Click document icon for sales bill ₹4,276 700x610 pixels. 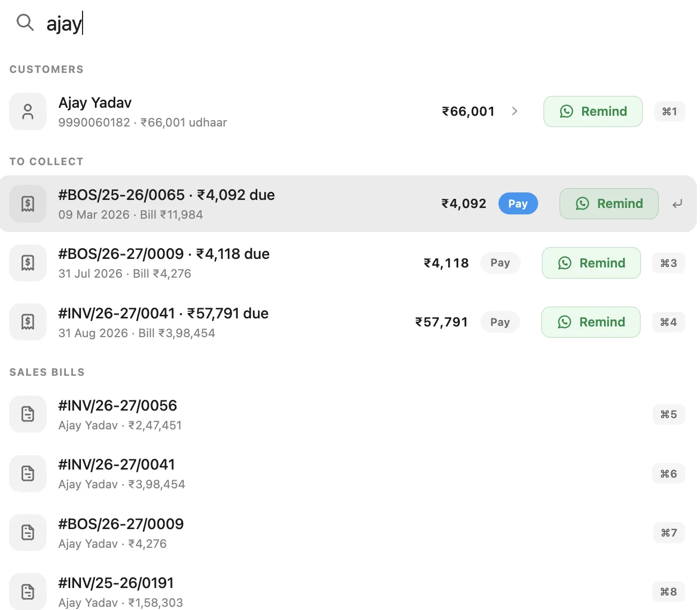pyautogui.click(x=28, y=533)
